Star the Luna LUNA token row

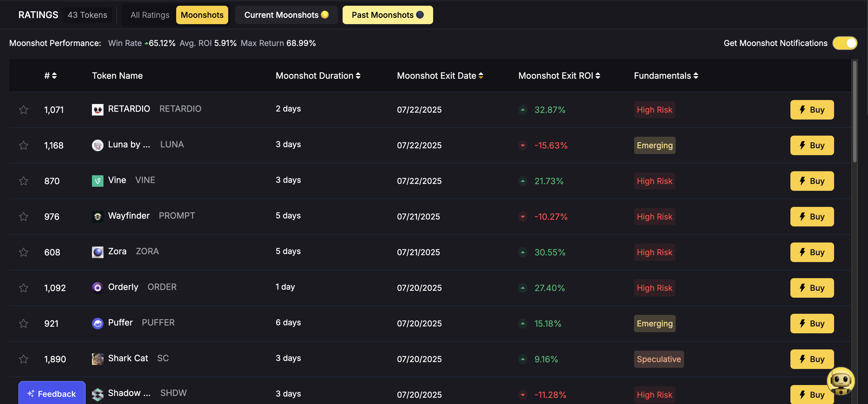(23, 146)
